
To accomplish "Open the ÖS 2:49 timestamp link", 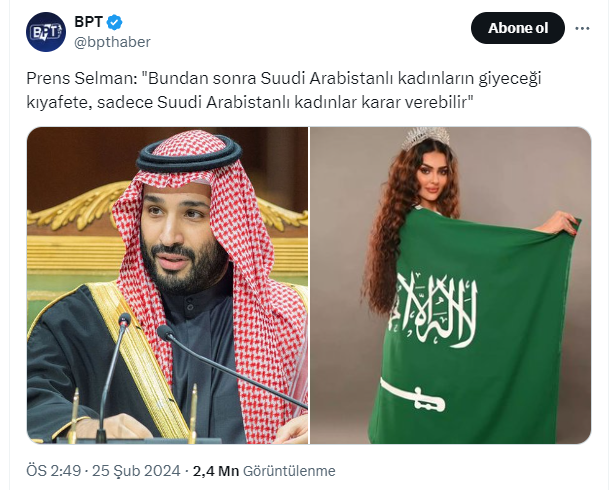I will [53, 471].
